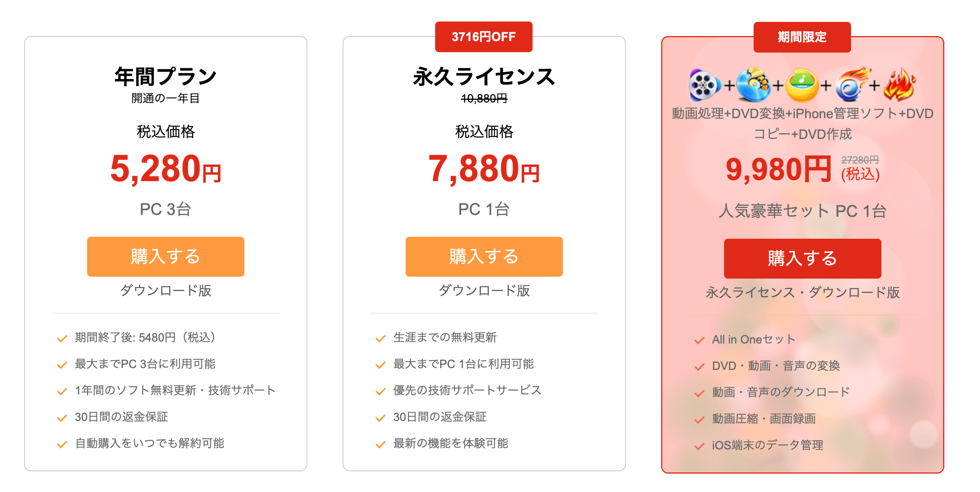The width and height of the screenshot is (980, 492).
Task: Click the 3716円OFF badge
Action: (x=484, y=37)
